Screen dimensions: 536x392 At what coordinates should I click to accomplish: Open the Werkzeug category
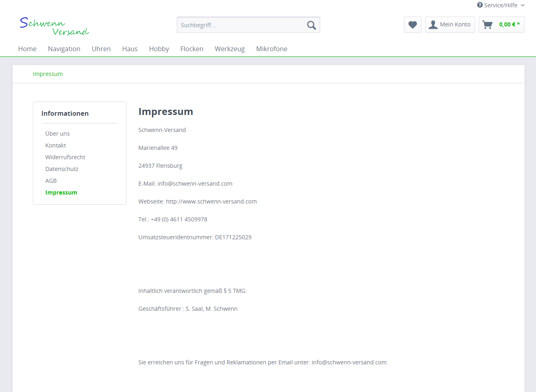coord(230,49)
